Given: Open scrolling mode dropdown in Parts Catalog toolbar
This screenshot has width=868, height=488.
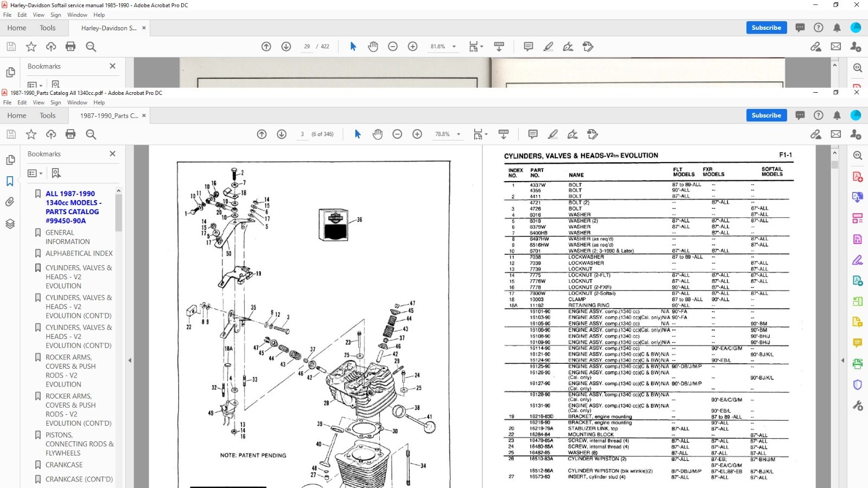Looking at the screenshot, I should (x=503, y=134).
